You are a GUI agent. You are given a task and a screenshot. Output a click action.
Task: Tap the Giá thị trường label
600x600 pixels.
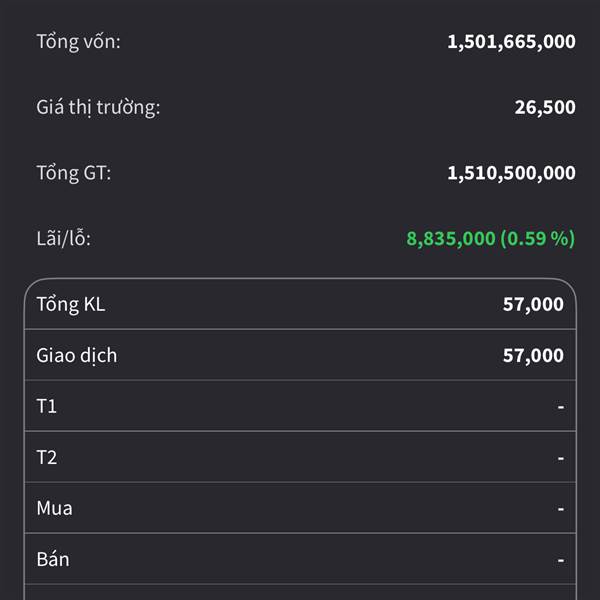pyautogui.click(x=98, y=107)
